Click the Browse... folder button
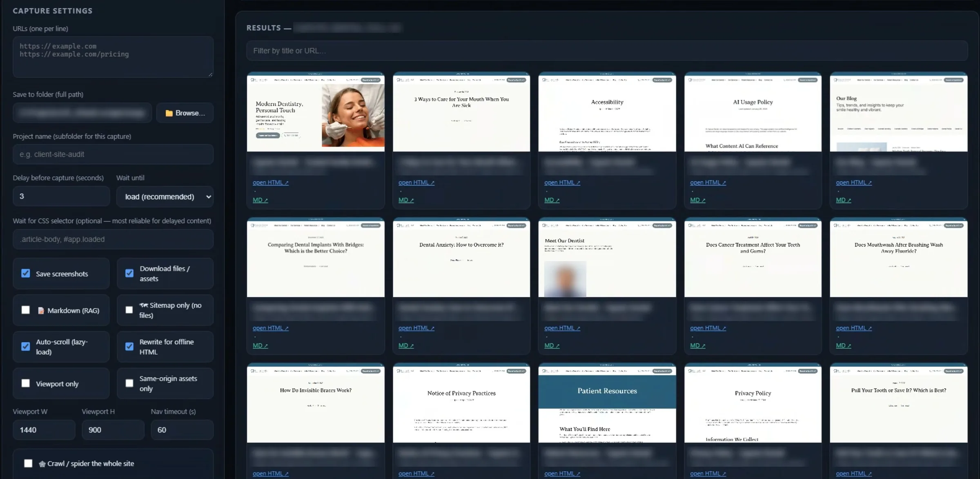This screenshot has width=980, height=479. [185, 113]
